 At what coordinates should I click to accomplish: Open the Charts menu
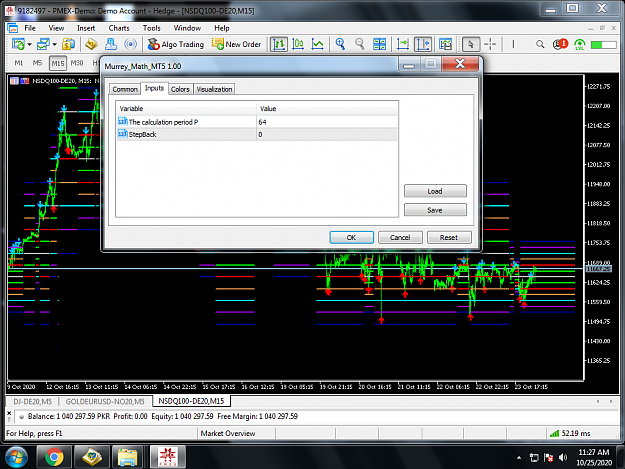[x=119, y=28]
